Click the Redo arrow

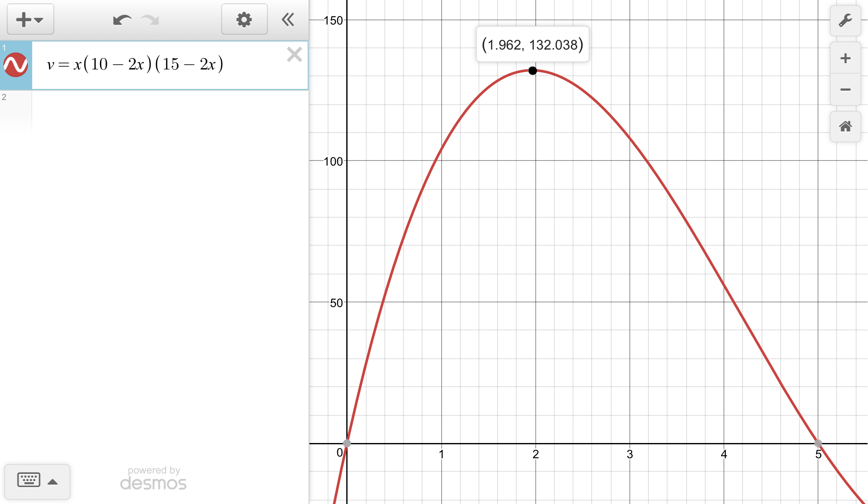click(x=150, y=20)
